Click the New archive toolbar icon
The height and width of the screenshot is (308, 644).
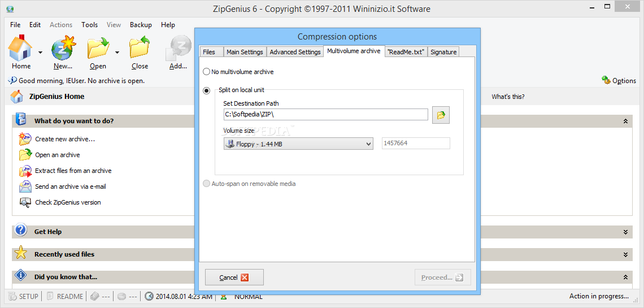pyautogui.click(x=63, y=47)
